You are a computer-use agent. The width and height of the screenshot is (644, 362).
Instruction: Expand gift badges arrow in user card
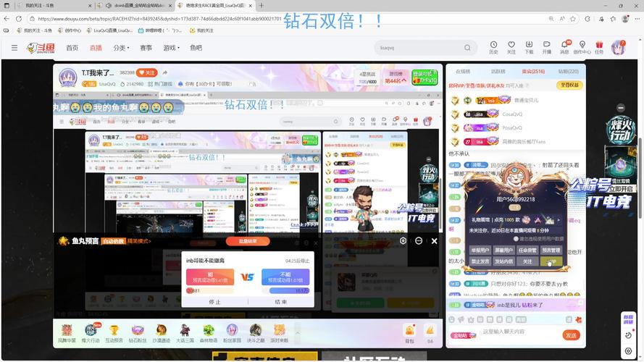559,220
